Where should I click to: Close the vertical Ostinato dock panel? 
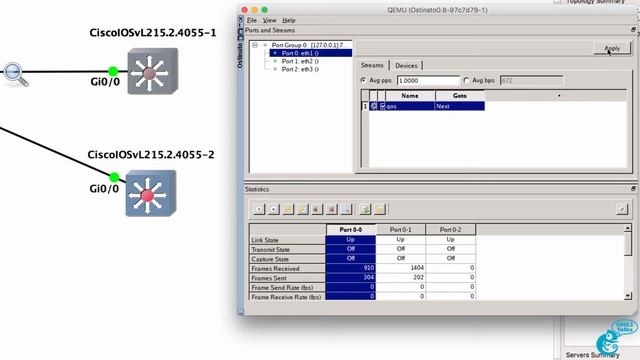[x=240, y=19]
